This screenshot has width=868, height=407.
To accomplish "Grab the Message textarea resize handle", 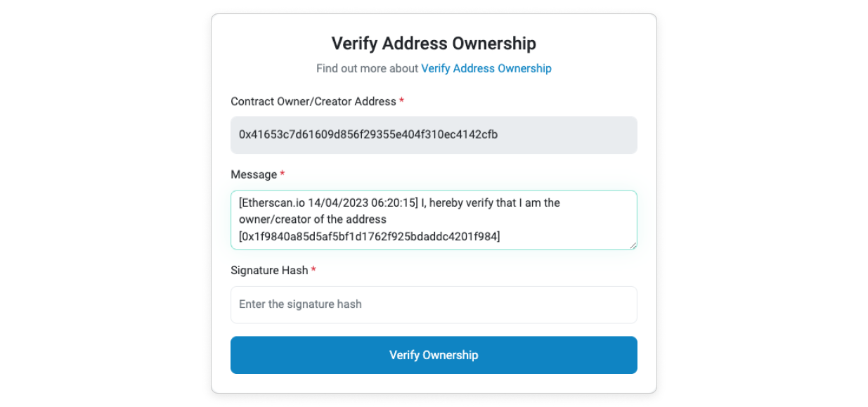I will click(633, 245).
